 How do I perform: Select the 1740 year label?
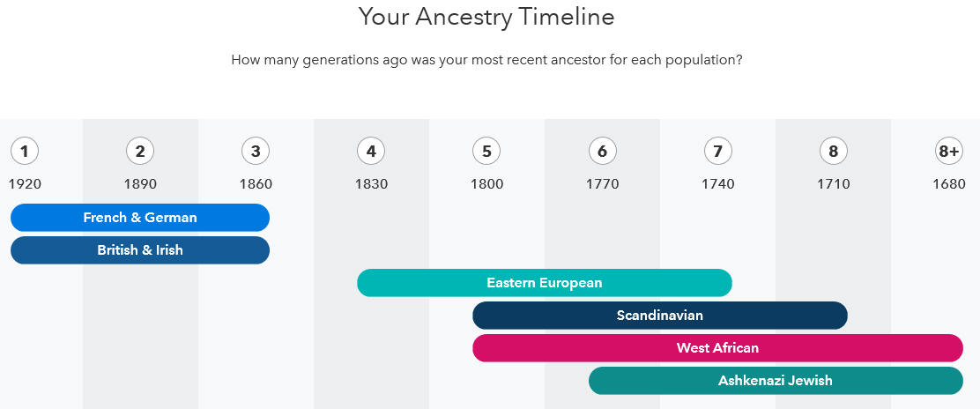[718, 184]
